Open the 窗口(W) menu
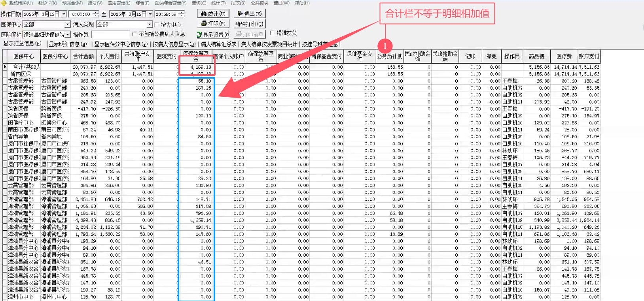 [x=281, y=3]
